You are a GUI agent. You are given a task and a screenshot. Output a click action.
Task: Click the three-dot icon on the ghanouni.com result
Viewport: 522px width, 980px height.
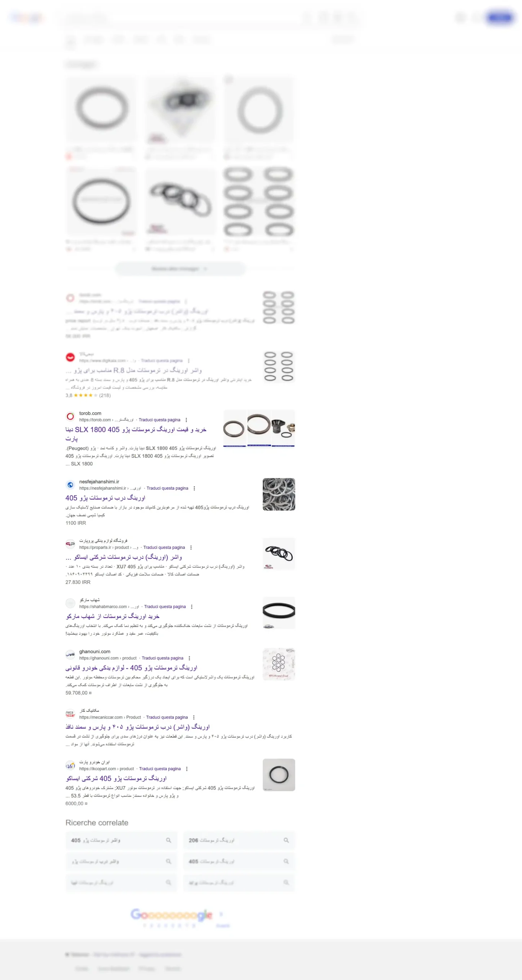tap(189, 658)
